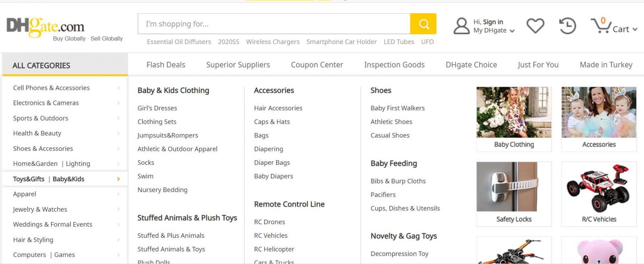The width and height of the screenshot is (644, 264).
Task: Expand the Toys&Gifts Baby&Kids category arrow
Action: 118,179
